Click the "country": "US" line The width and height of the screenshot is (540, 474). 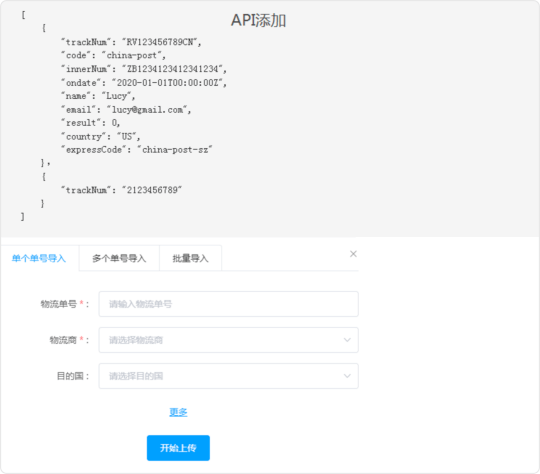point(101,136)
